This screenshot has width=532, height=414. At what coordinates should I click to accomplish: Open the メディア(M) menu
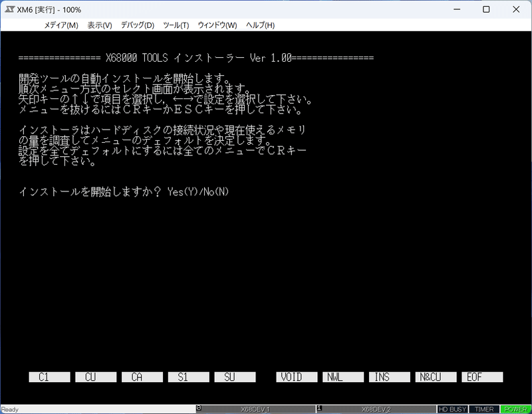61,25
